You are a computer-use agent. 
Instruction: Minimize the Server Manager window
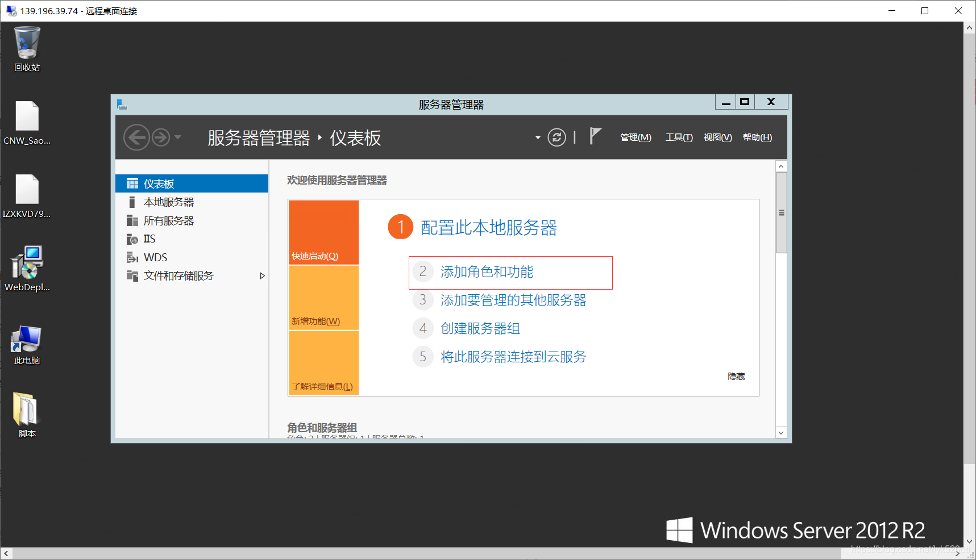point(726,102)
